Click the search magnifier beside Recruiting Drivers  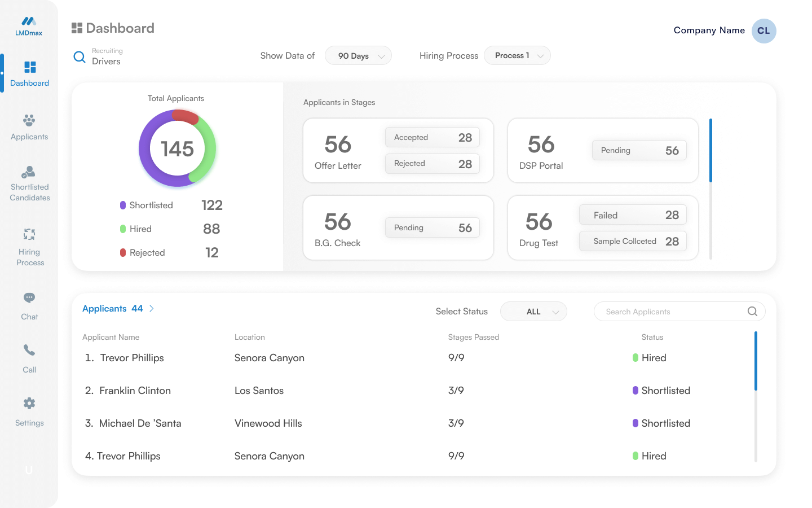80,56
